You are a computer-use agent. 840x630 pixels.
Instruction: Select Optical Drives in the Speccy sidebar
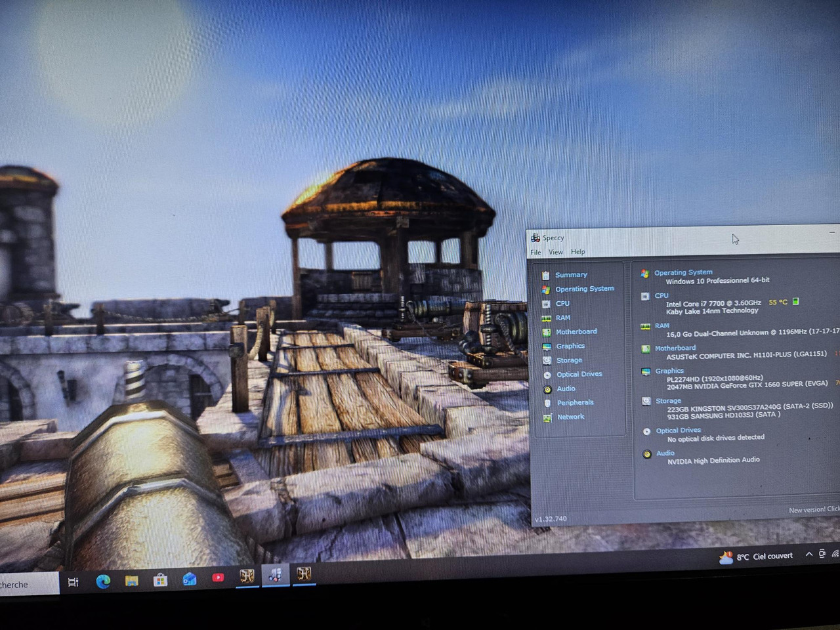[579, 374]
